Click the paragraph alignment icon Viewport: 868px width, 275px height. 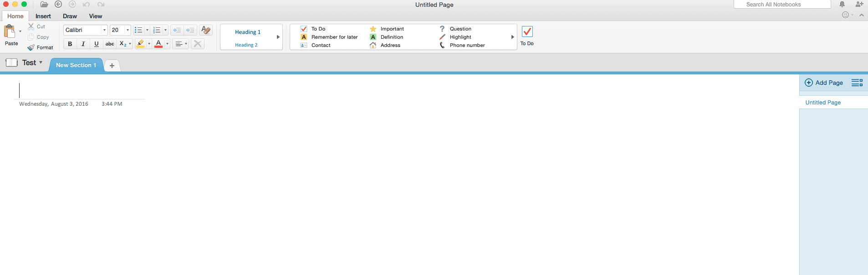pos(179,44)
